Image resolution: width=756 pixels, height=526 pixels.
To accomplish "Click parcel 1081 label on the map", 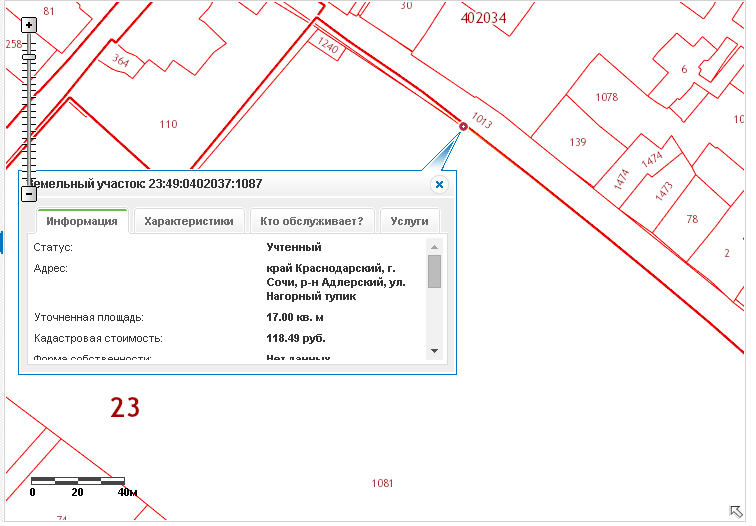I will (382, 483).
